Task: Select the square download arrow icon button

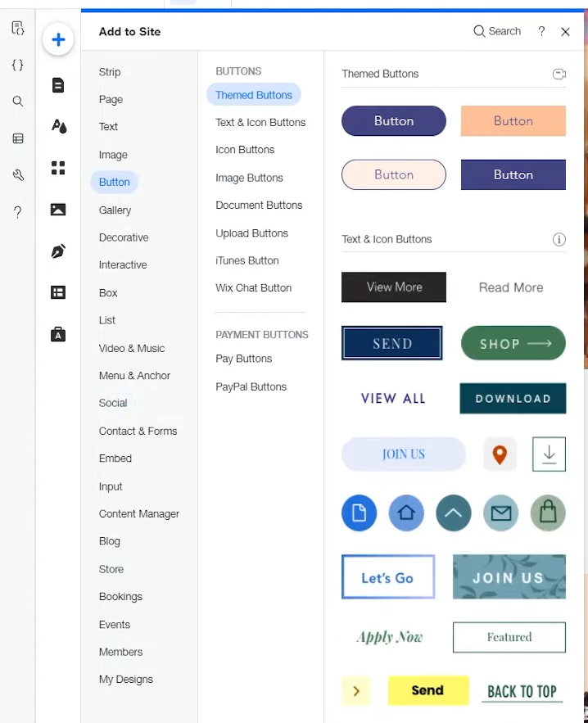Action: coord(549,454)
